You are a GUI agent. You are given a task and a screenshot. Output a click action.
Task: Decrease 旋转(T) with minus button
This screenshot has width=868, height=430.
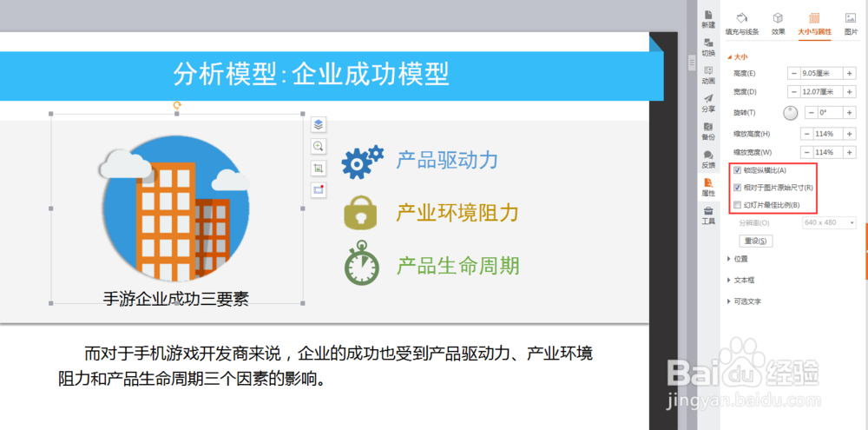tap(811, 112)
